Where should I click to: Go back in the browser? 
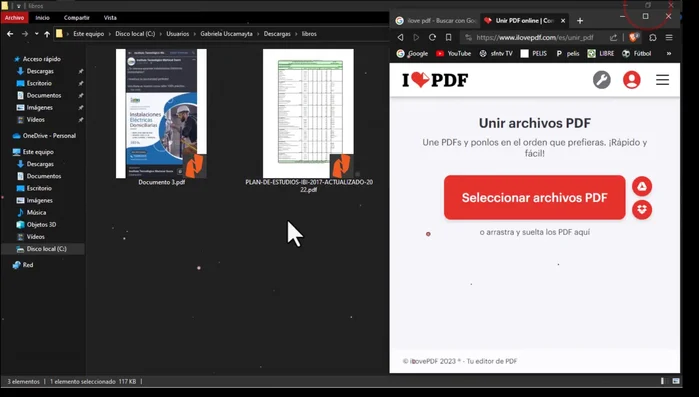point(400,37)
